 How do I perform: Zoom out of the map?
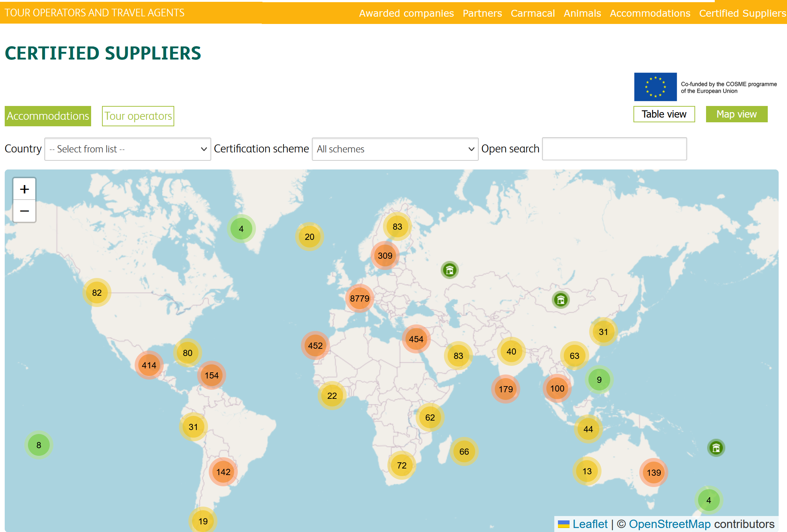[x=24, y=211]
